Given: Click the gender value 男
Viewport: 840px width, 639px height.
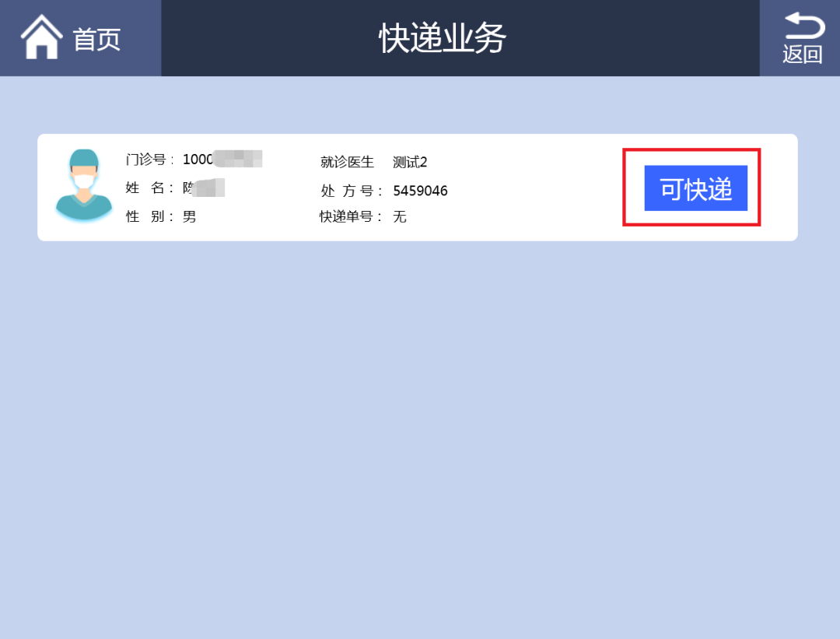Looking at the screenshot, I should point(190,216).
